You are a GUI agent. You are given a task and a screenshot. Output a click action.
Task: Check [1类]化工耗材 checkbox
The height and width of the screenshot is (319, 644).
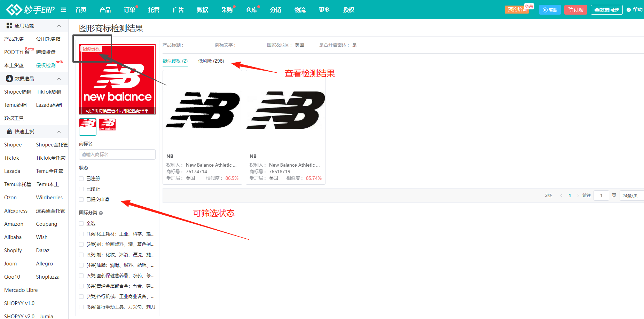pos(81,234)
